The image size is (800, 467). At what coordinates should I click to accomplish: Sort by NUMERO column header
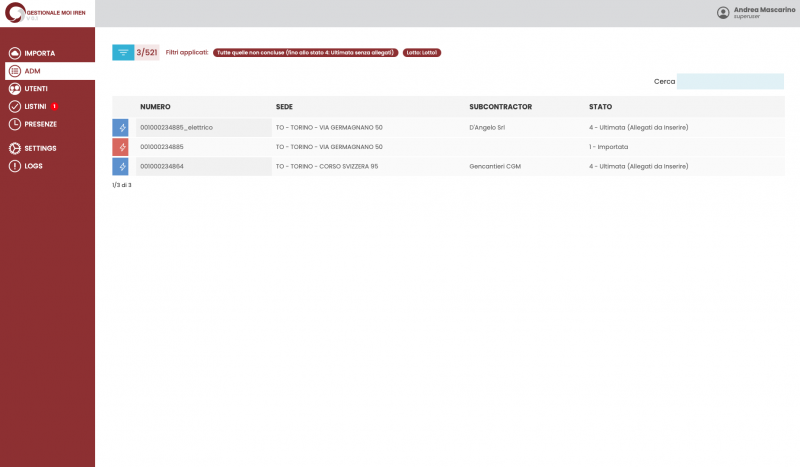[x=155, y=106]
